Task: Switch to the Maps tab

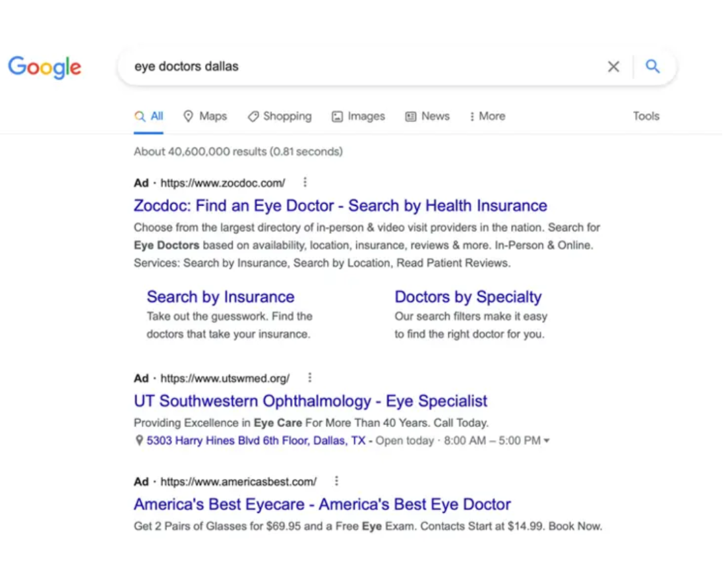Action: (x=204, y=117)
